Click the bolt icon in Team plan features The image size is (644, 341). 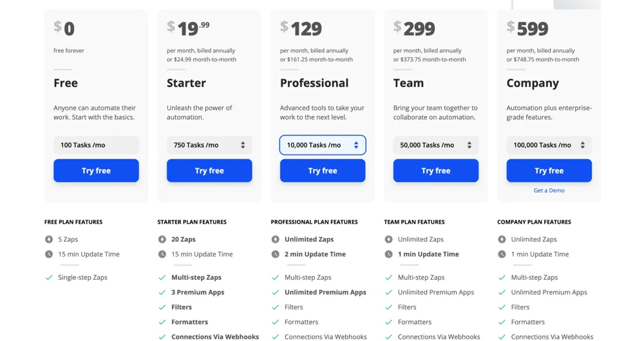click(389, 239)
